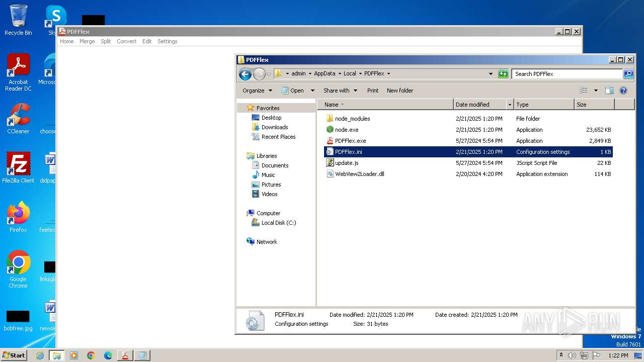Sort by the Type column header

pyautogui.click(x=544, y=105)
